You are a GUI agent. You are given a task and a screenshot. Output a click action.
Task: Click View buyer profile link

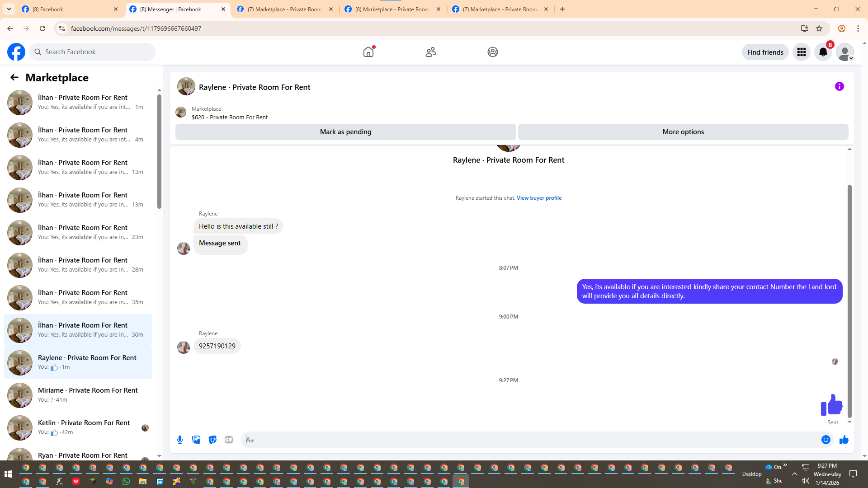pyautogui.click(x=539, y=198)
